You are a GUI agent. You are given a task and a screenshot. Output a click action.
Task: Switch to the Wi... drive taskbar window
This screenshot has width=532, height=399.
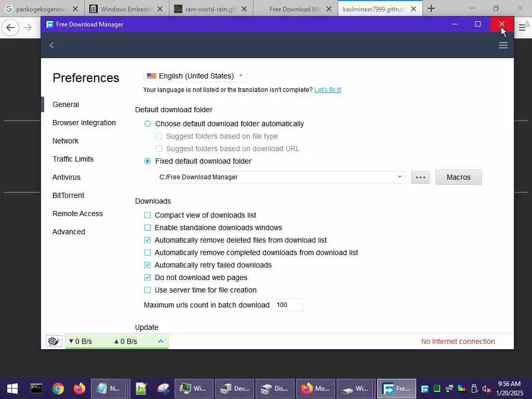point(356,389)
